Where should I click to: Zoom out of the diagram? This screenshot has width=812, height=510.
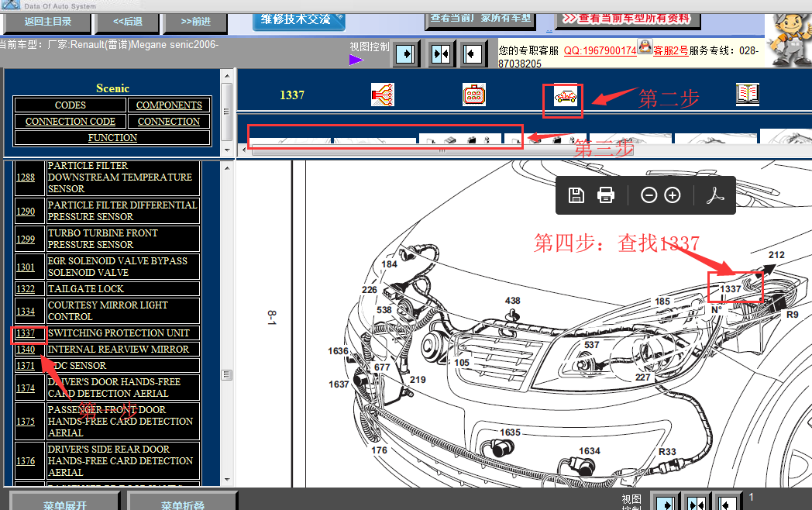(x=649, y=195)
